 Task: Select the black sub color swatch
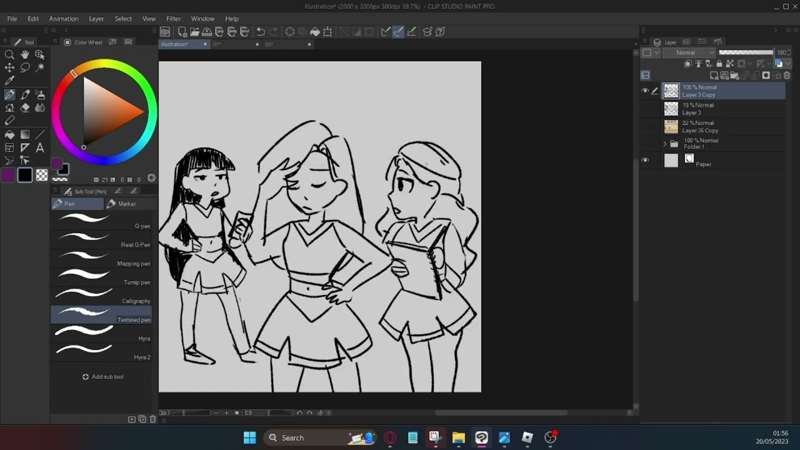(x=25, y=175)
